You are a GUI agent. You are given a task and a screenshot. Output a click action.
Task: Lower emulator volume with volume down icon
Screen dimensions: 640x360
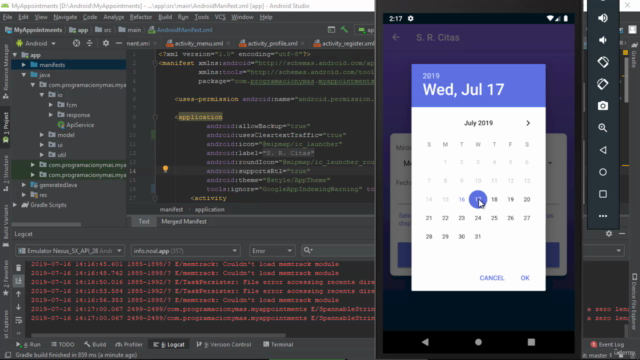(x=603, y=40)
